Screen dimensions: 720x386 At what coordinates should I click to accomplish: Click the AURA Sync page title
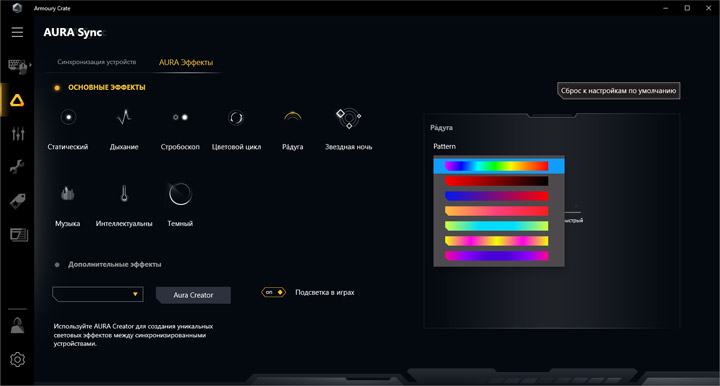tap(73, 33)
